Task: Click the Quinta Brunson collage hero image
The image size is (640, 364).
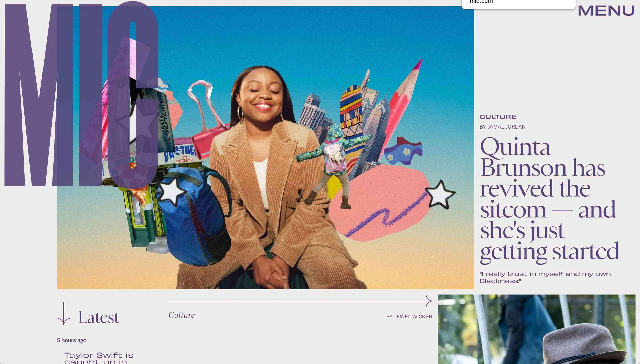Action: tap(265, 148)
